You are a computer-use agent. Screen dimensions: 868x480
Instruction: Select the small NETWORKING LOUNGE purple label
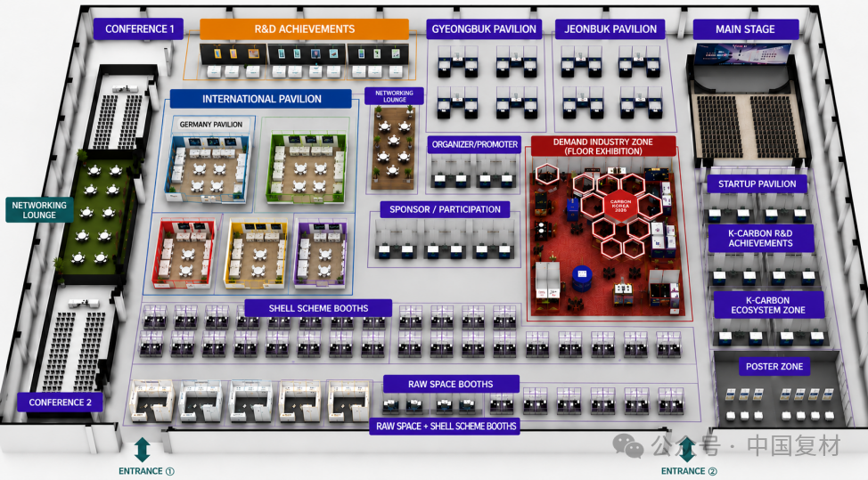394,96
